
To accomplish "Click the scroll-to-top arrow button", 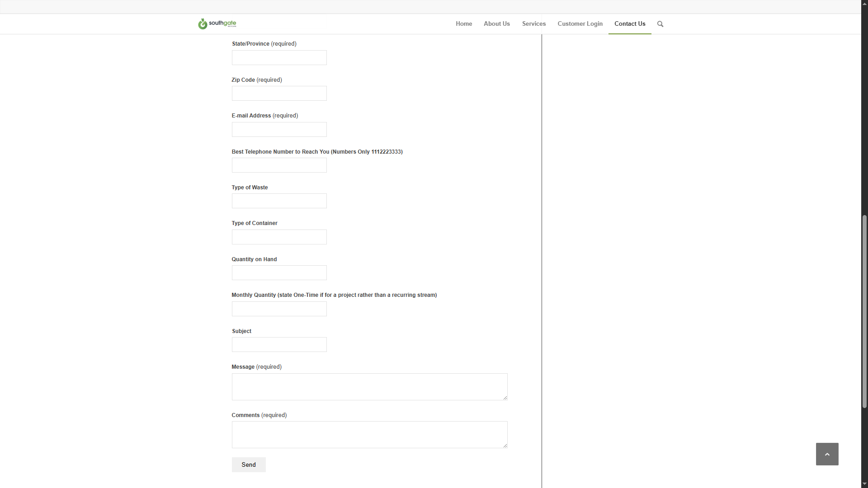I will (x=827, y=454).
